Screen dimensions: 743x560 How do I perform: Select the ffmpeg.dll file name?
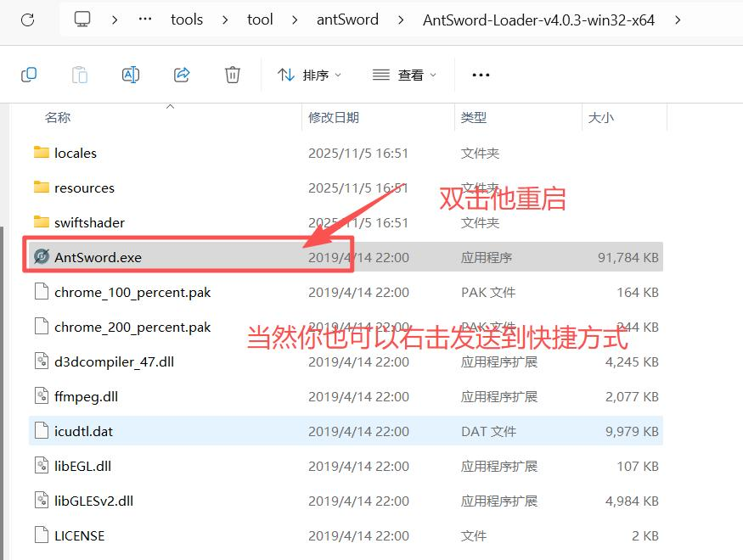point(87,397)
